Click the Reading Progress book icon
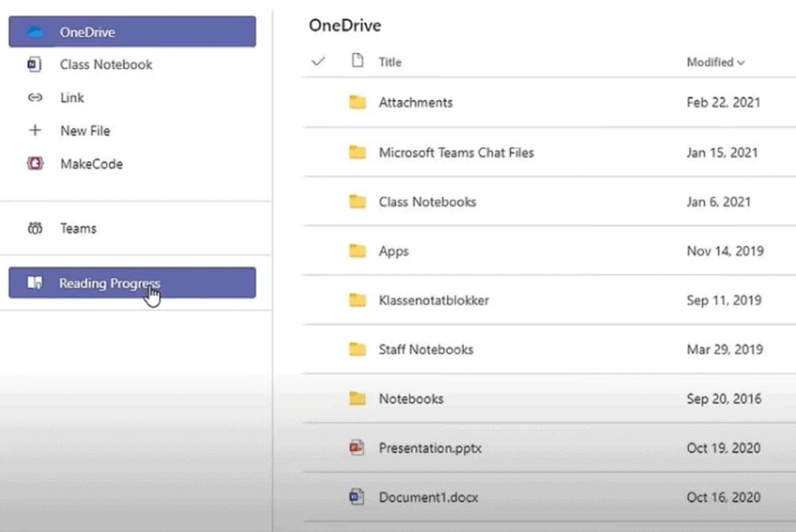 tap(35, 283)
